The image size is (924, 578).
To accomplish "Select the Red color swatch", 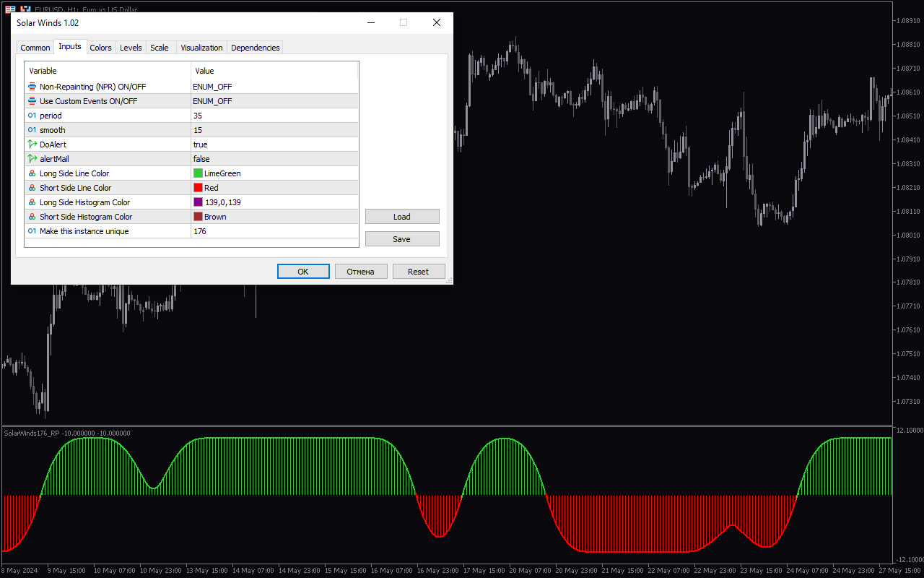I will point(198,188).
